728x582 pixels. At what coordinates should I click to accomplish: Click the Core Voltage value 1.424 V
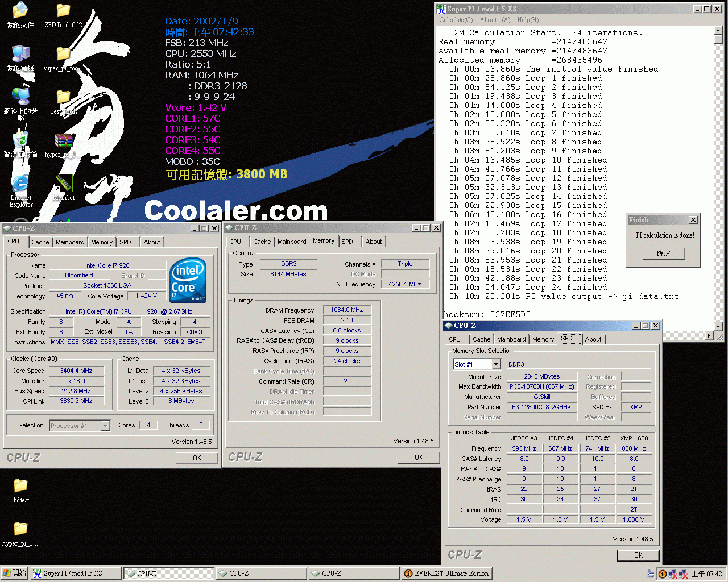pyautogui.click(x=146, y=296)
